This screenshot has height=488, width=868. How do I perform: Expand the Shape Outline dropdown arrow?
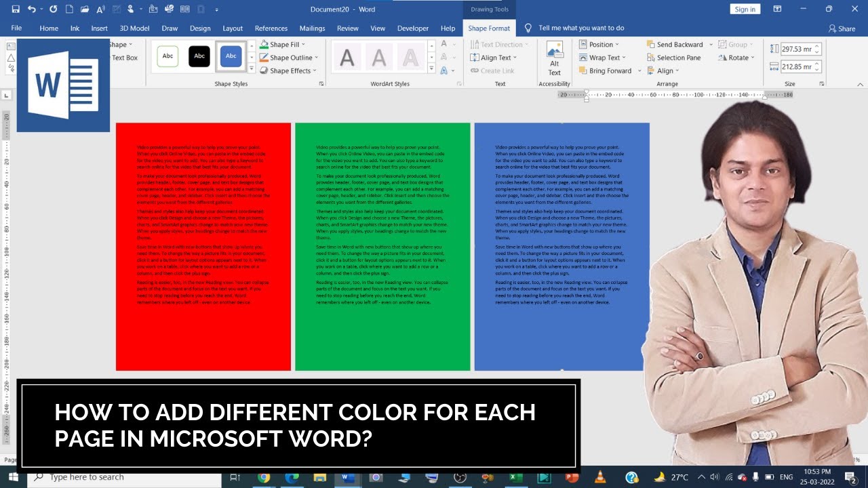[317, 58]
